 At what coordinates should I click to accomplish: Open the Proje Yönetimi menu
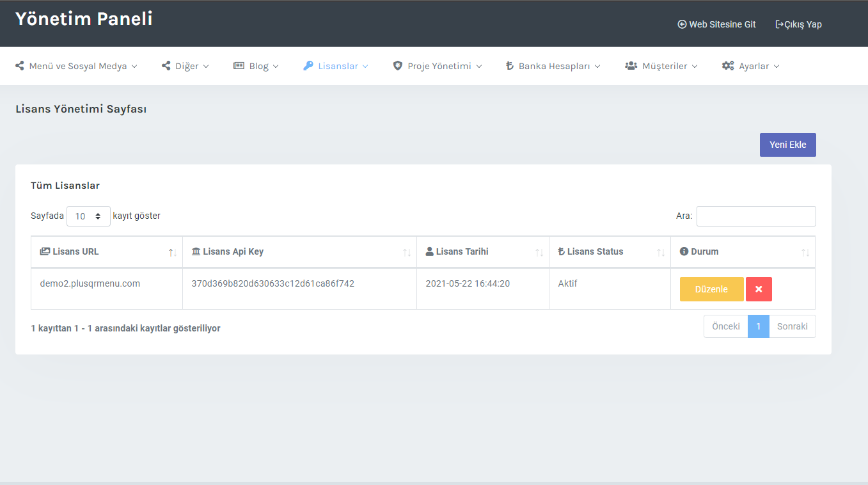(438, 66)
